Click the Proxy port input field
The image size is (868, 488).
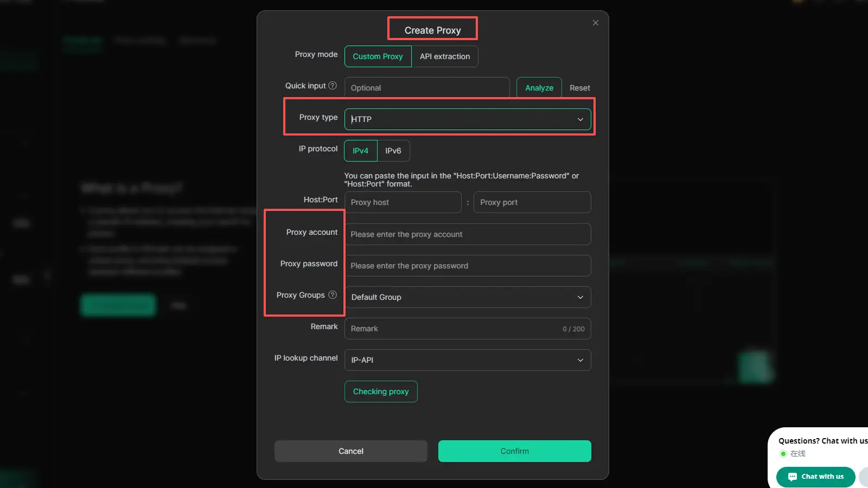(x=532, y=202)
